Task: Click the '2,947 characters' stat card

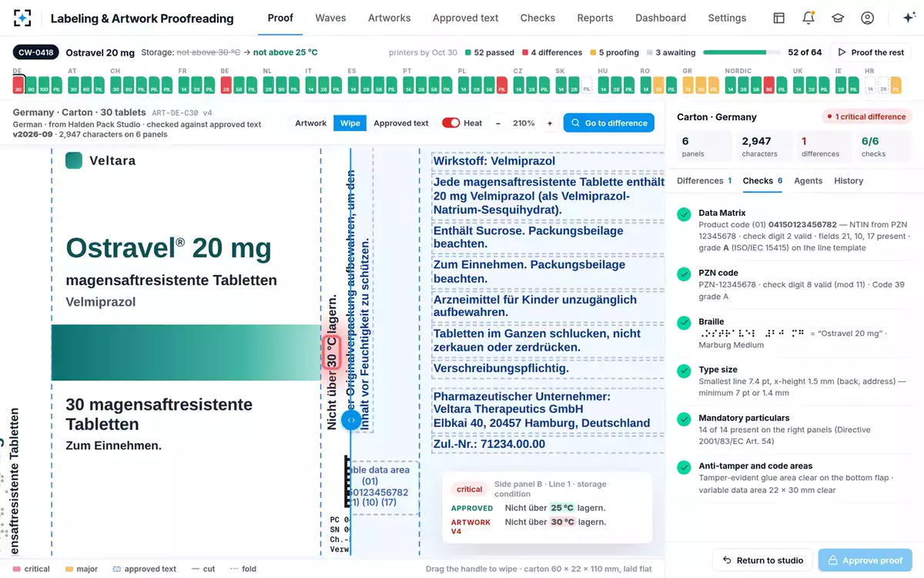Action: tap(764, 146)
